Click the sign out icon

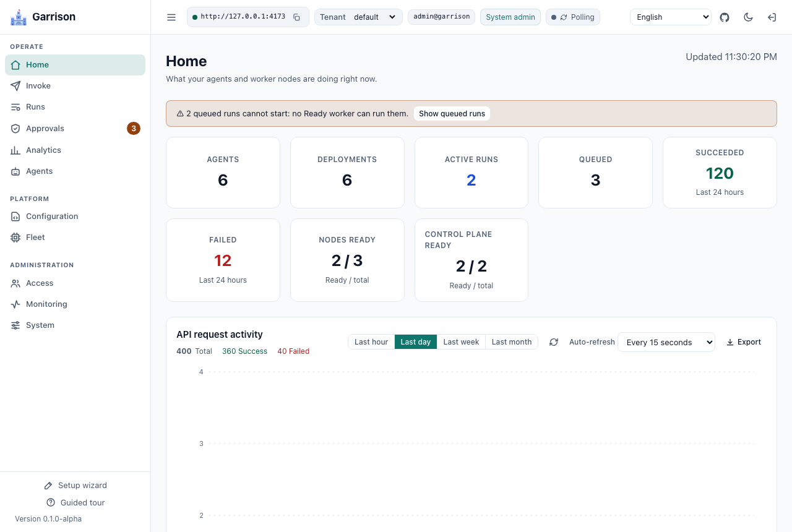(x=772, y=17)
